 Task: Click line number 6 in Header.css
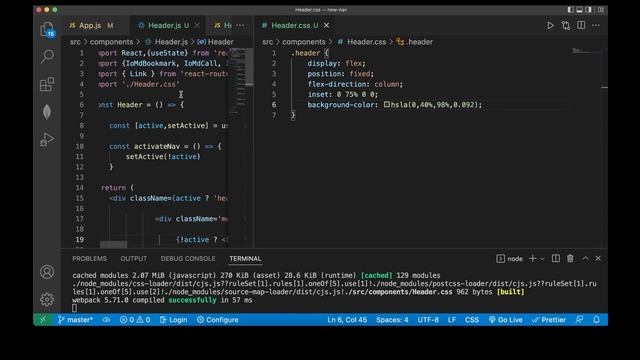[274, 104]
